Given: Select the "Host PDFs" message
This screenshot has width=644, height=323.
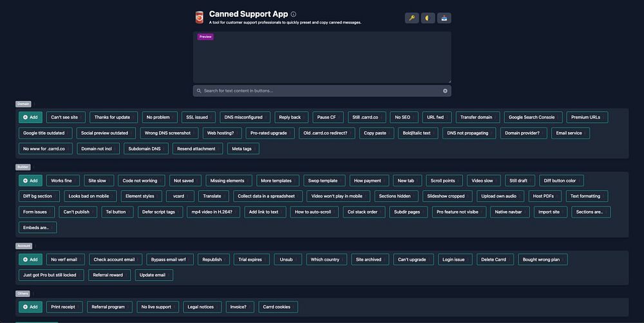Looking at the screenshot, I should click(x=545, y=196).
